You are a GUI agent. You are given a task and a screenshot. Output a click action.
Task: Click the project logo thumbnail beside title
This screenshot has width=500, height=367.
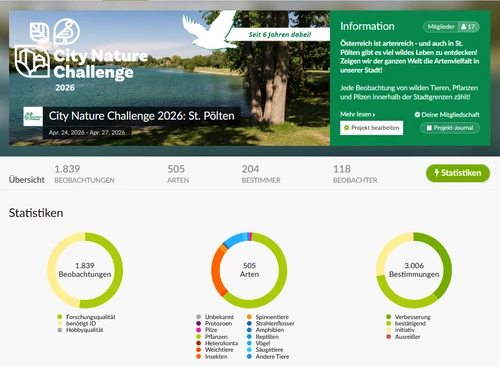(33, 116)
